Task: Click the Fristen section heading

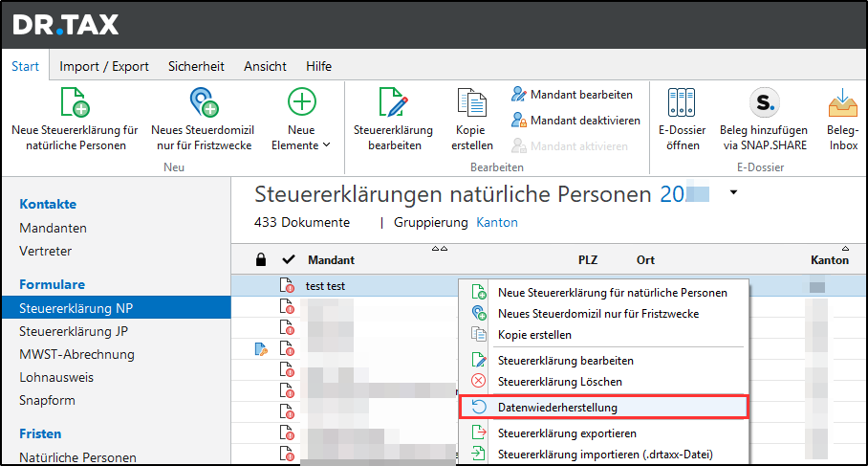Action: (x=40, y=433)
